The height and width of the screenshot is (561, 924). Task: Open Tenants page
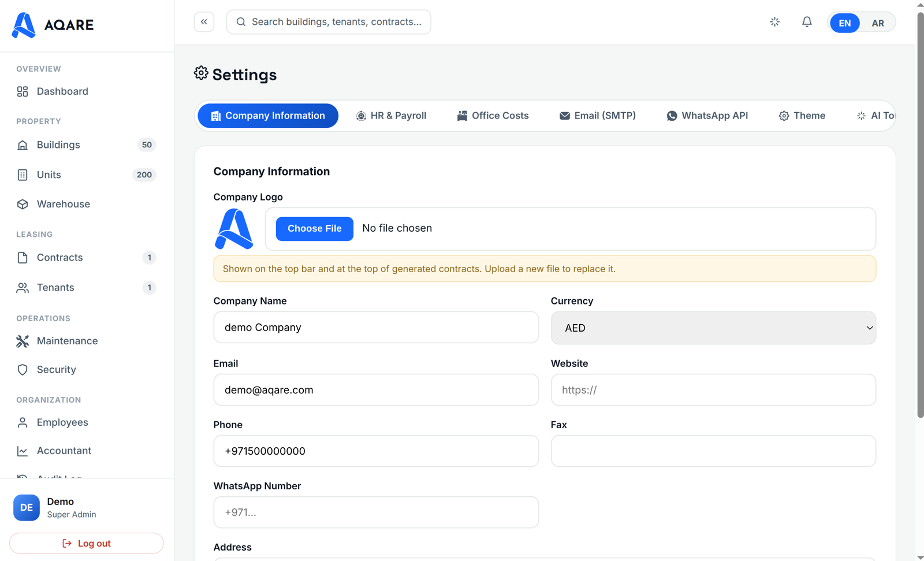(x=87, y=287)
